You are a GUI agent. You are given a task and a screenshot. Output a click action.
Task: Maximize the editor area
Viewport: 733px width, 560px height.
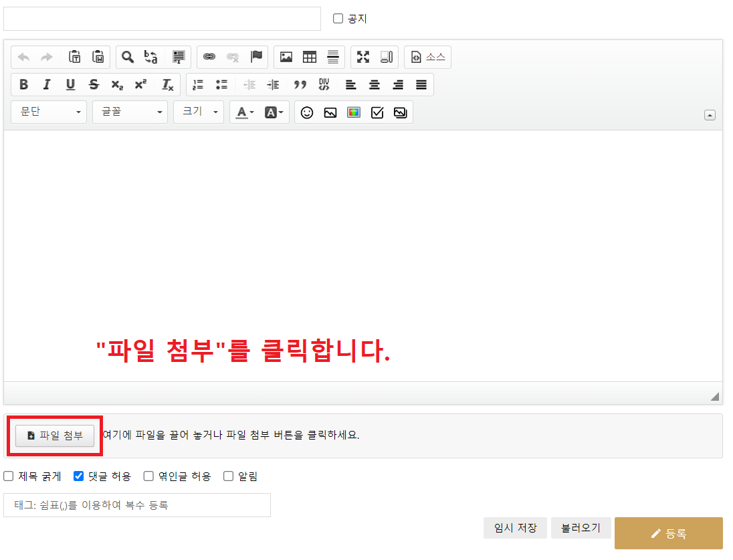[363, 57]
